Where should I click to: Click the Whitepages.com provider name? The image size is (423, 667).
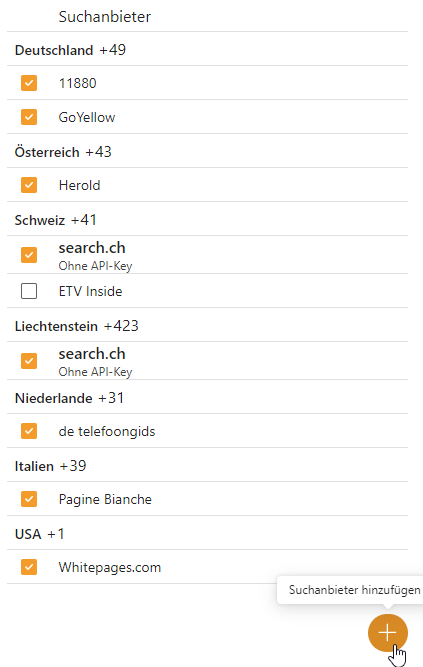click(x=110, y=567)
